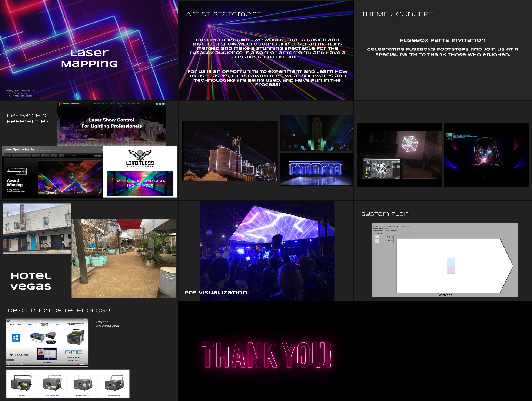Click the Share arrow icon on video
Viewport: 532px width, 401px height.
(x=85, y=320)
